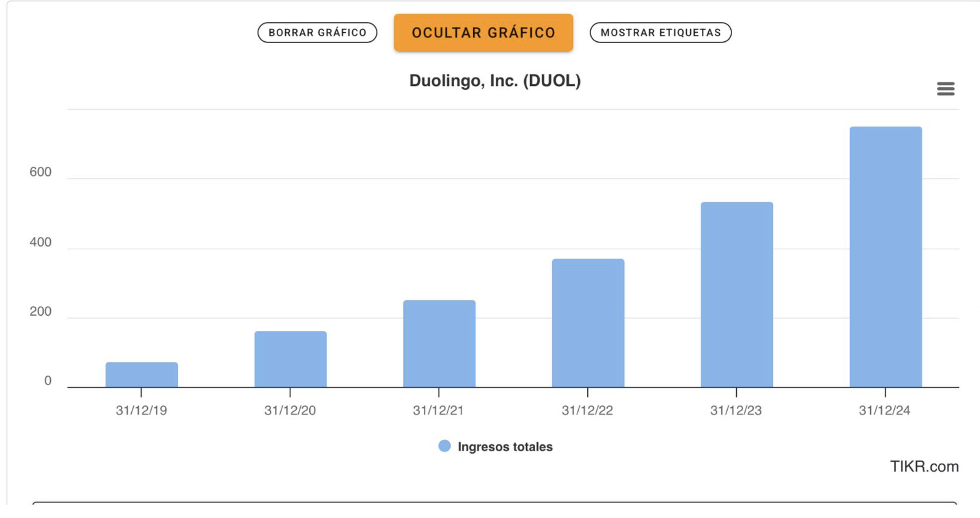Viewport: 980px width, 518px height.
Task: Click the 200 y-axis value
Action: 40,312
